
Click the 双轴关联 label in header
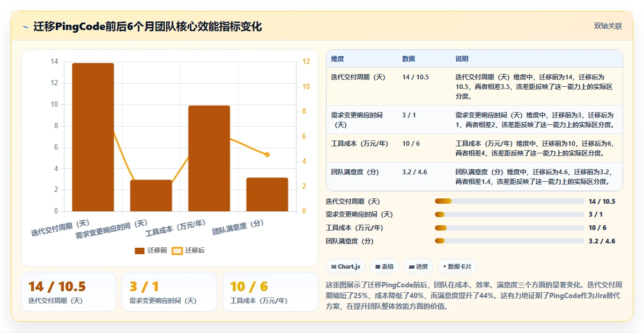(x=608, y=26)
